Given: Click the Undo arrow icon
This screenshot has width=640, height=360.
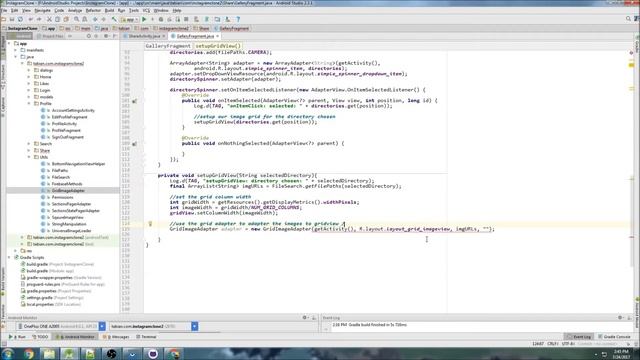Looking at the screenshot, I should point(31,19).
